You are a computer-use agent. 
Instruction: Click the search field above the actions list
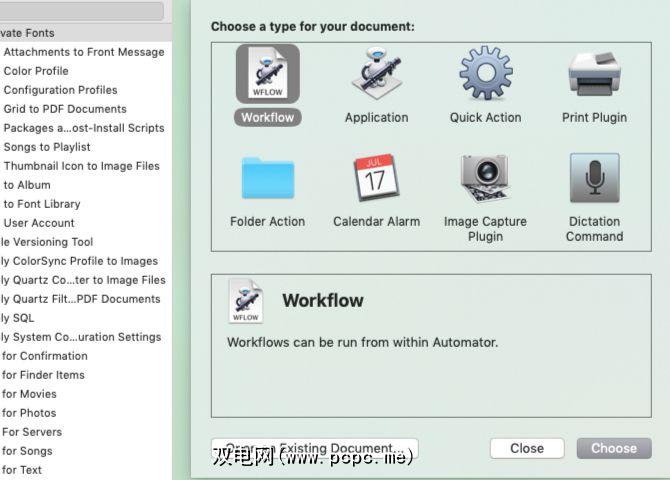[82, 10]
